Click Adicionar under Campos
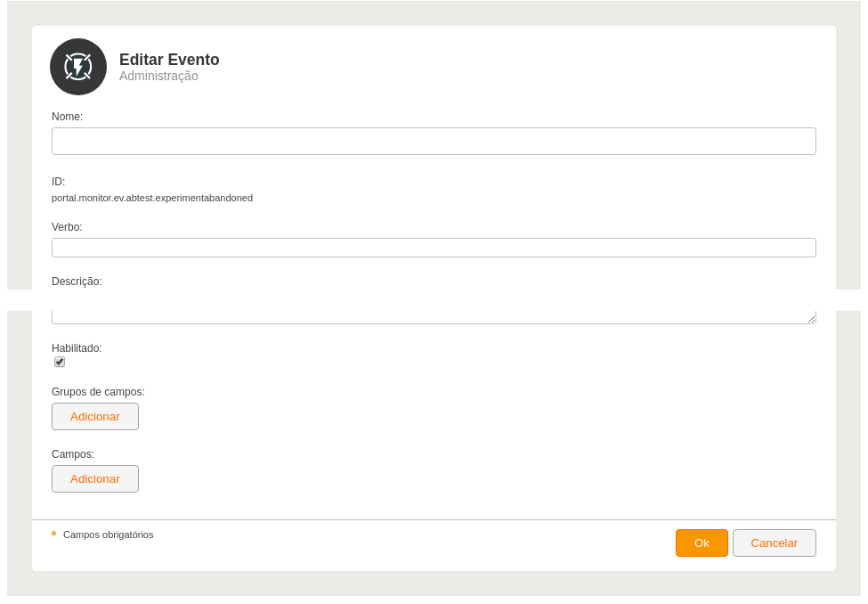 pos(95,478)
